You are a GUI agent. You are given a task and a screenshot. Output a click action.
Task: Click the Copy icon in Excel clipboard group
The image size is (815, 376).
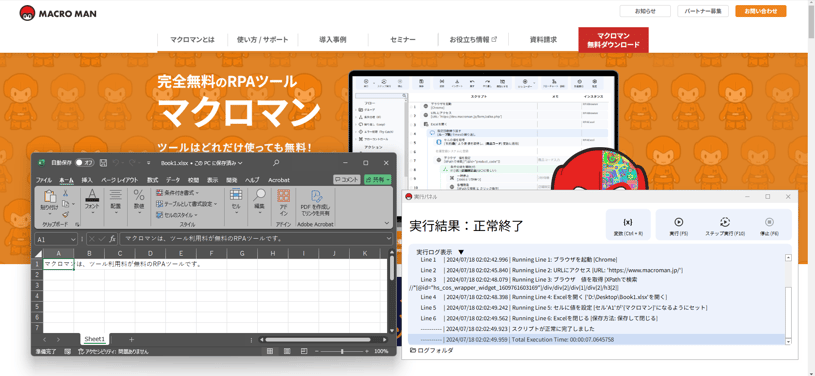pyautogui.click(x=65, y=204)
